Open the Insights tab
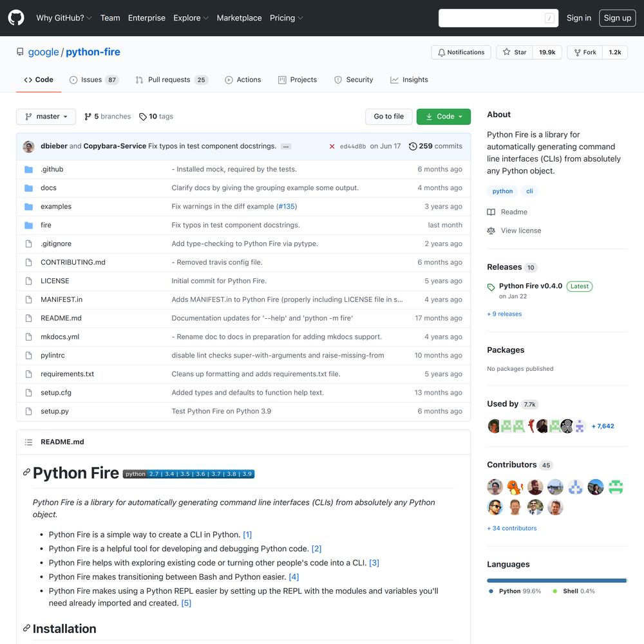 409,80
